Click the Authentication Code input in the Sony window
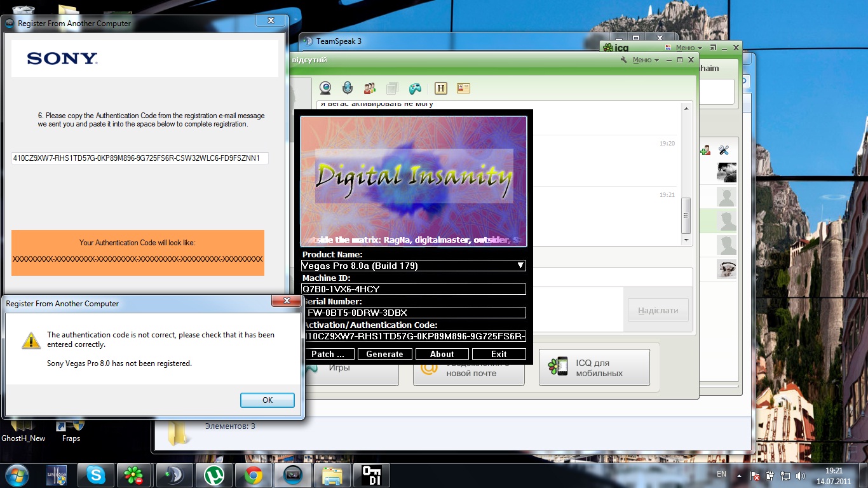Image resolution: width=868 pixels, height=488 pixels. [x=140, y=158]
